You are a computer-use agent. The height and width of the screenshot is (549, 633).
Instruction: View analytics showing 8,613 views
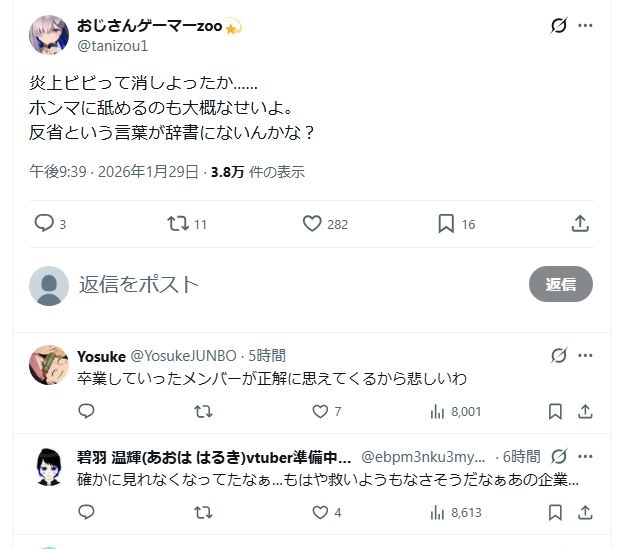coord(458,512)
